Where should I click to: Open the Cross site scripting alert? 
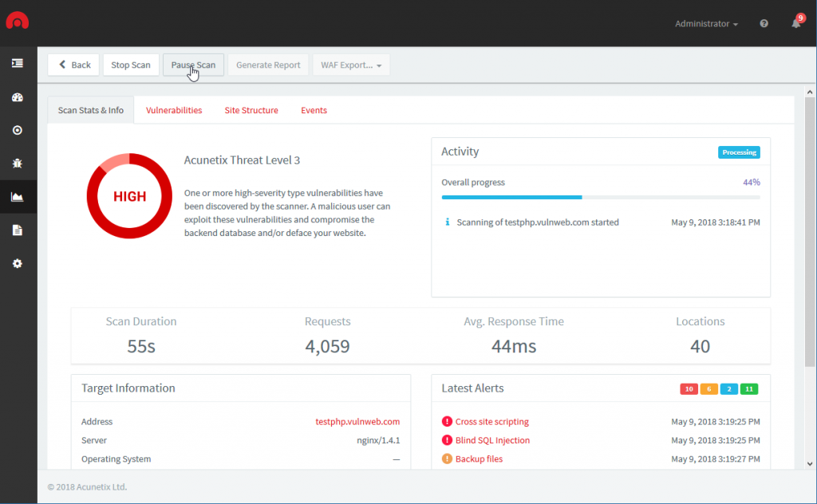click(x=491, y=422)
